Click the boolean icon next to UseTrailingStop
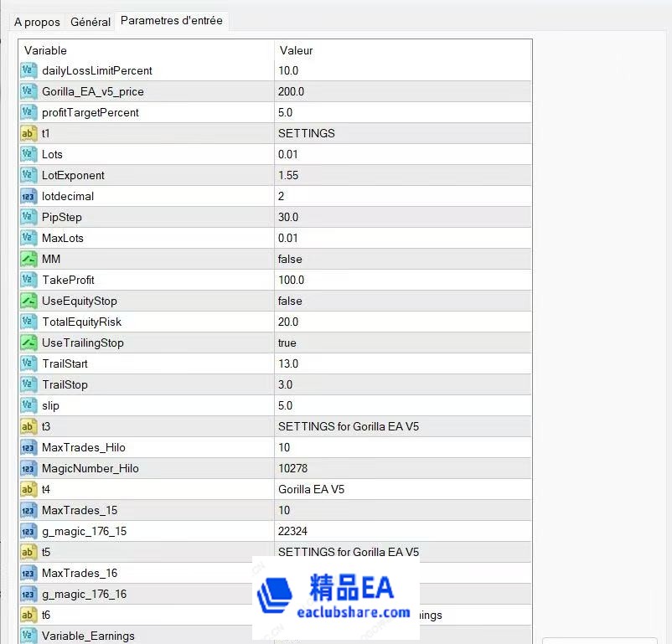This screenshot has height=644, width=672. click(28, 343)
